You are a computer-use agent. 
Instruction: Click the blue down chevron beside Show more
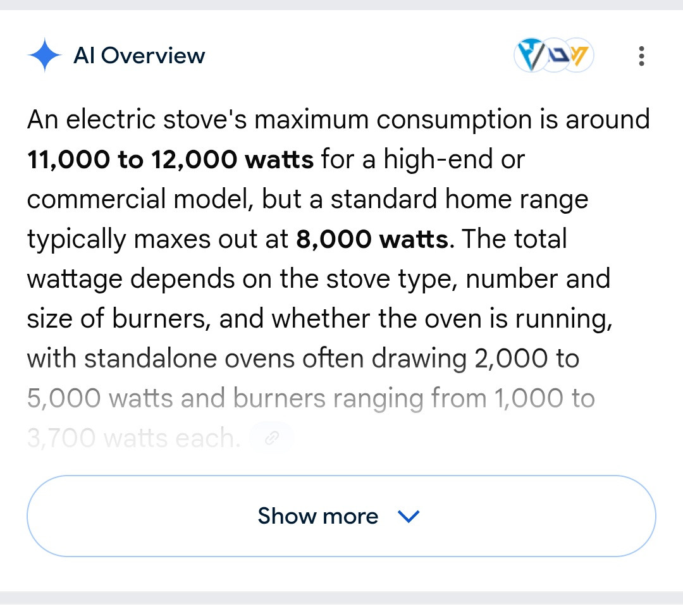[x=409, y=517]
